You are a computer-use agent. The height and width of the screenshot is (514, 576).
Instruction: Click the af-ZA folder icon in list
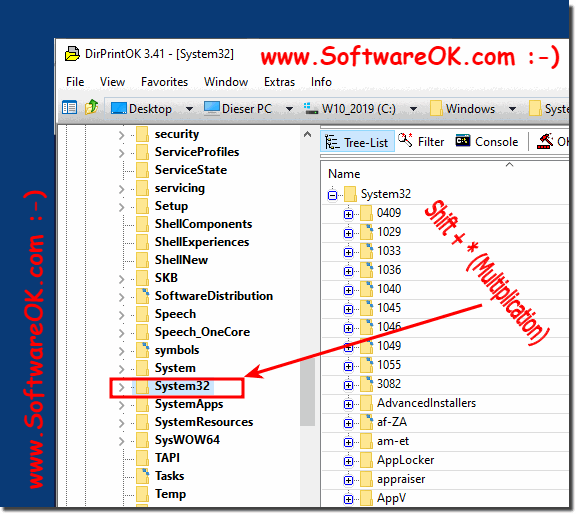[367, 422]
